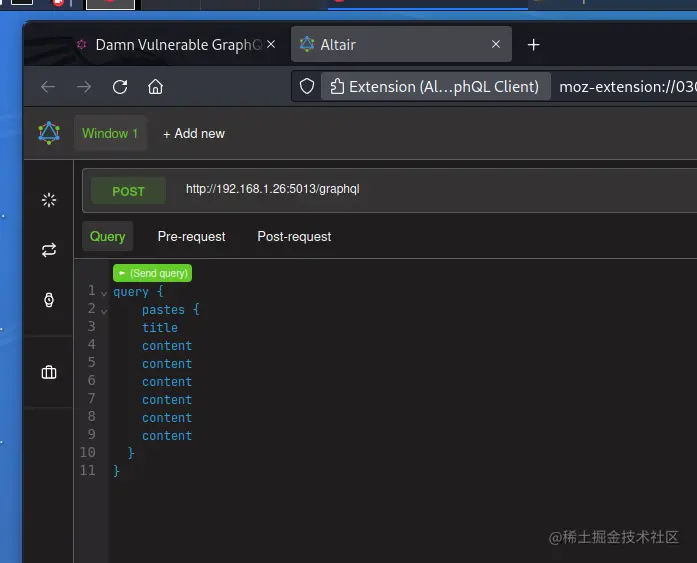This screenshot has height=563, width=697.
Task: Open the loading spinner sidebar icon
Action: coord(49,200)
